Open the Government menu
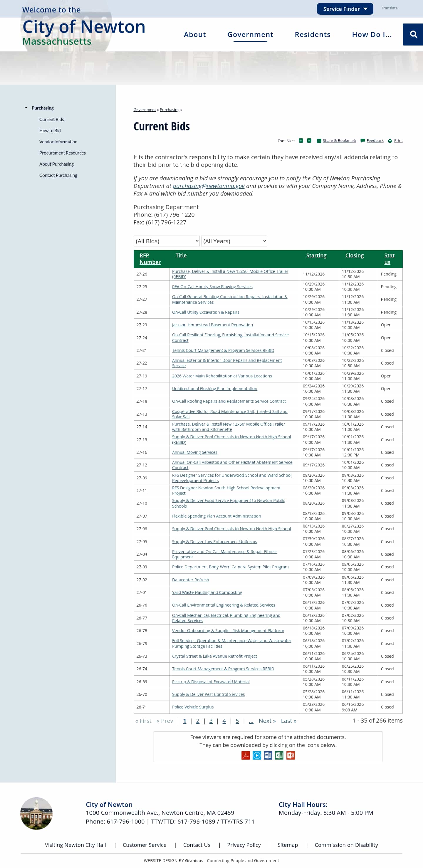This screenshot has height=868, width=423. tap(251, 34)
